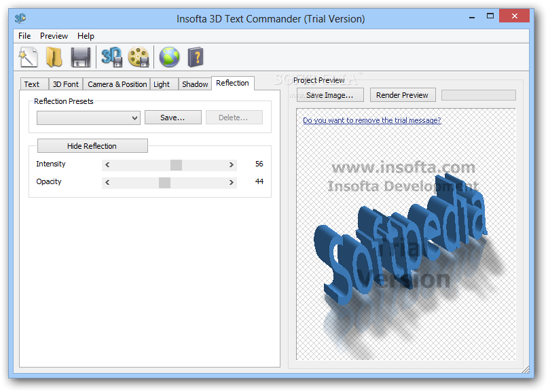Open the help book icon

click(196, 57)
